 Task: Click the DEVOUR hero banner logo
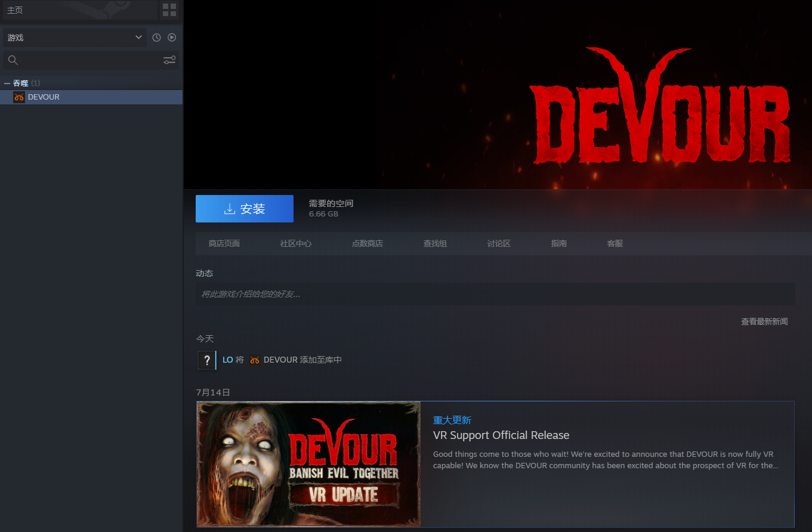pyautogui.click(x=660, y=106)
